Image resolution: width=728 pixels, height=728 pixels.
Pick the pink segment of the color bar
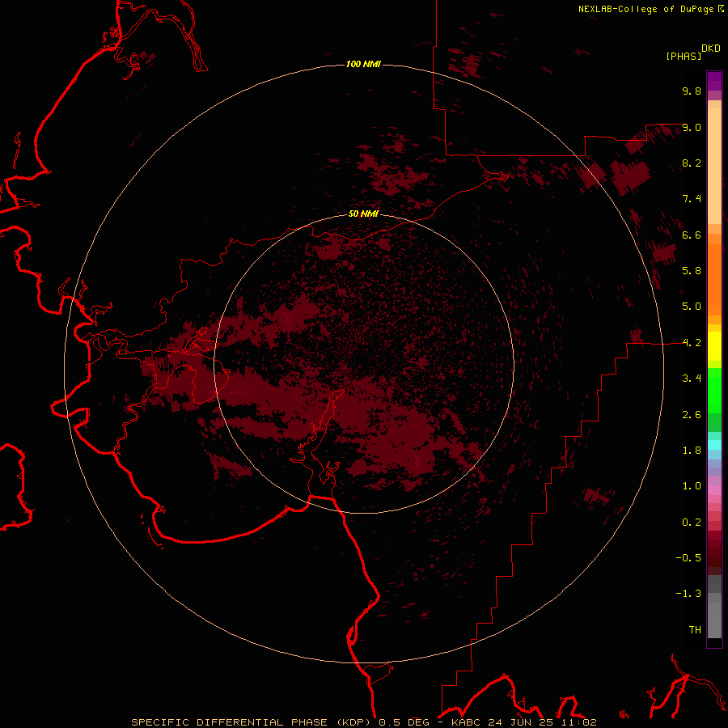click(714, 490)
